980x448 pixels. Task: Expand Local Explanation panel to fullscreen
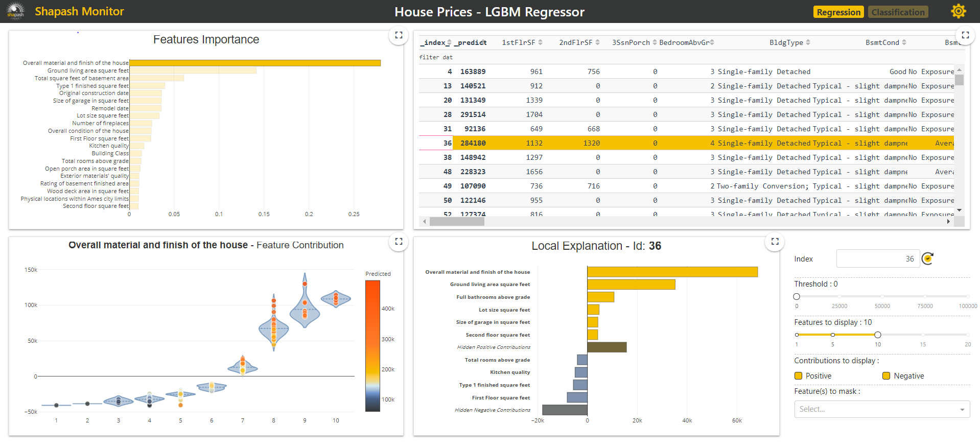point(775,242)
